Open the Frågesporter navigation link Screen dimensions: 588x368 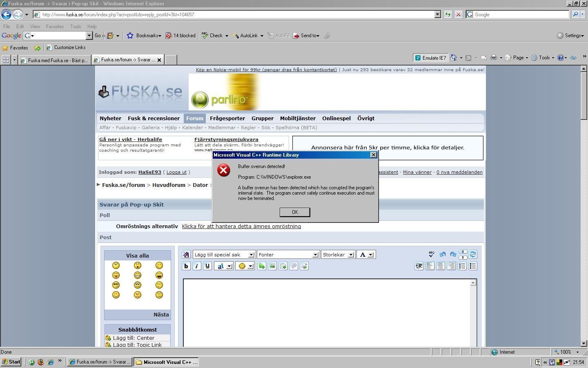(227, 118)
